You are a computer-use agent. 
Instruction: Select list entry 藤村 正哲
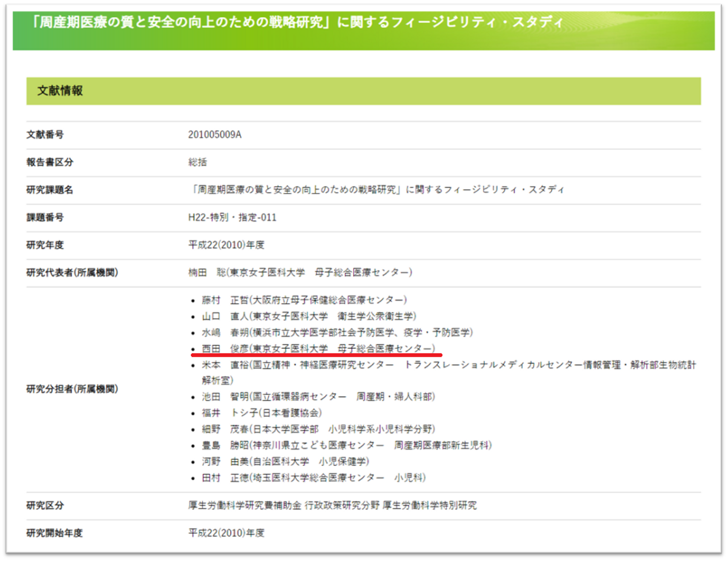point(304,300)
